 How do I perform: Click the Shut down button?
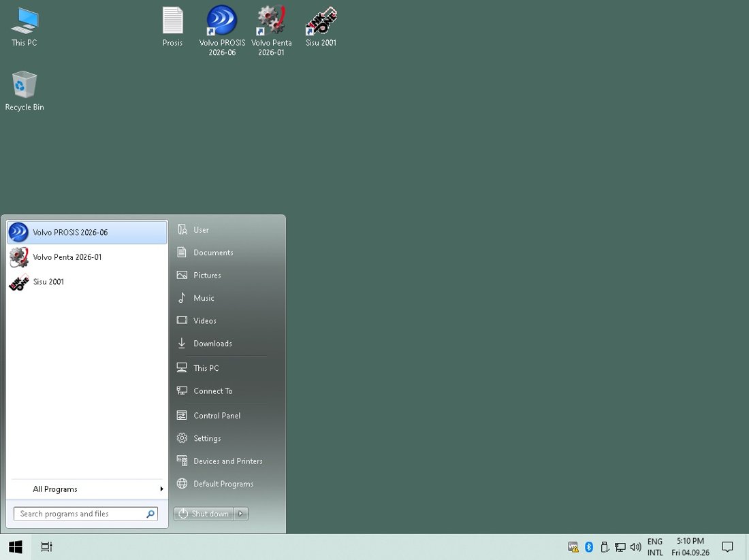tap(204, 514)
